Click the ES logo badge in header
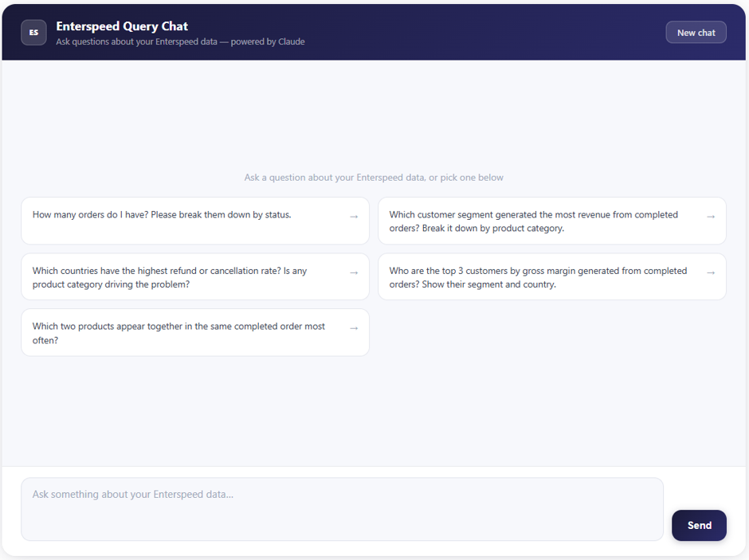Screen dimensions: 749x560 click(x=33, y=33)
